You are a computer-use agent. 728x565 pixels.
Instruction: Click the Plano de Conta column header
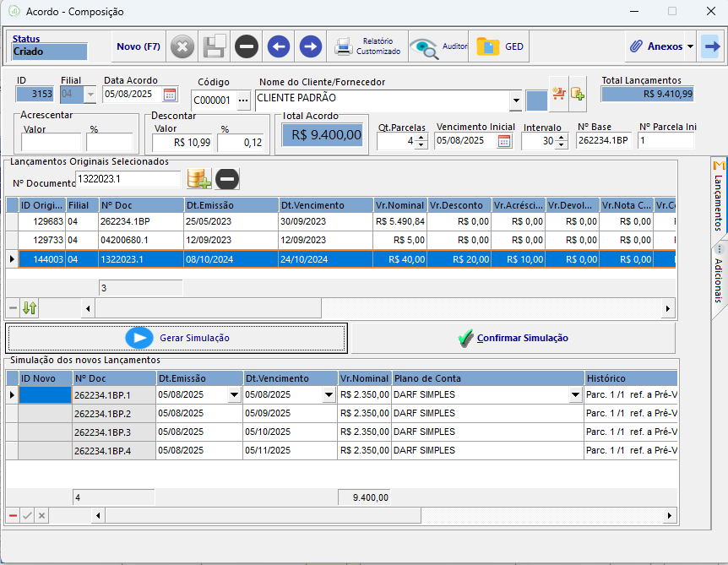(487, 378)
